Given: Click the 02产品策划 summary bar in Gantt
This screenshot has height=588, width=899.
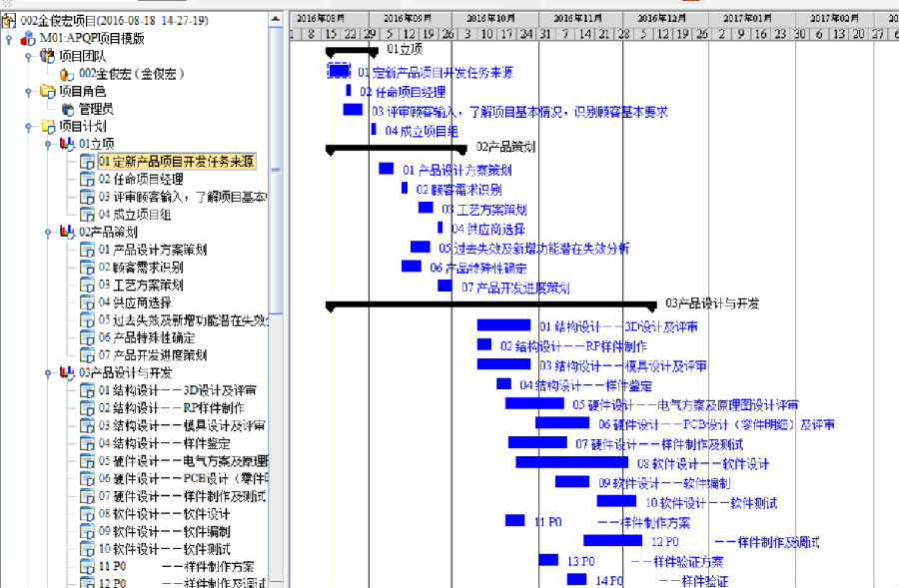Looking at the screenshot, I should pyautogui.click(x=398, y=150).
